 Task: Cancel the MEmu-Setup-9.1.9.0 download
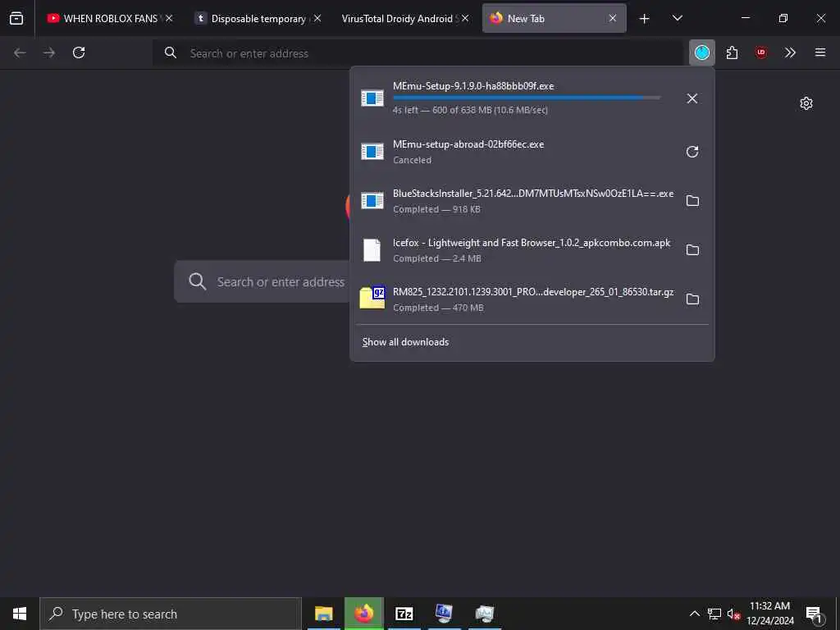(x=692, y=98)
